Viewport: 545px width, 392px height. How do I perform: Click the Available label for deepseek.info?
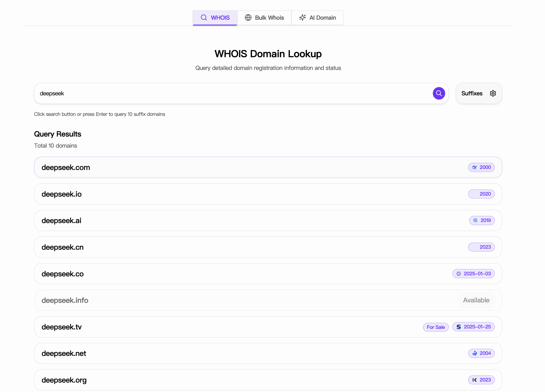(x=476, y=300)
